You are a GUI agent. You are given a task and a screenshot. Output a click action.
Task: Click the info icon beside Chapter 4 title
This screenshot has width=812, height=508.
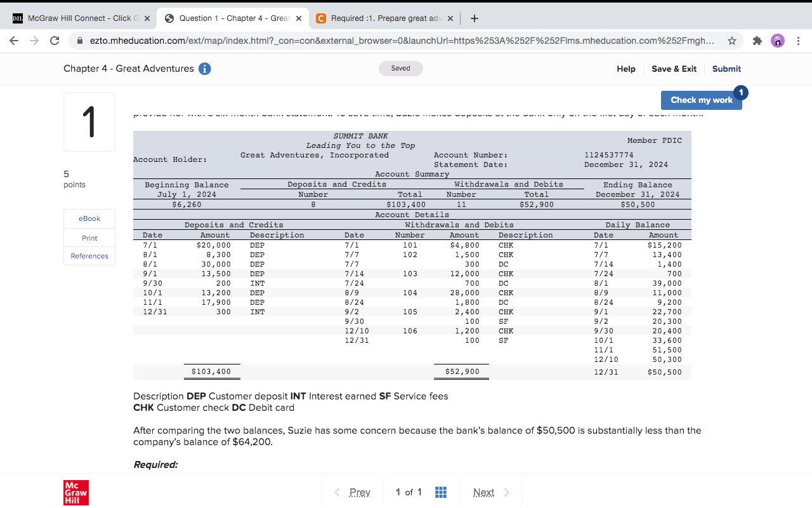pos(205,69)
